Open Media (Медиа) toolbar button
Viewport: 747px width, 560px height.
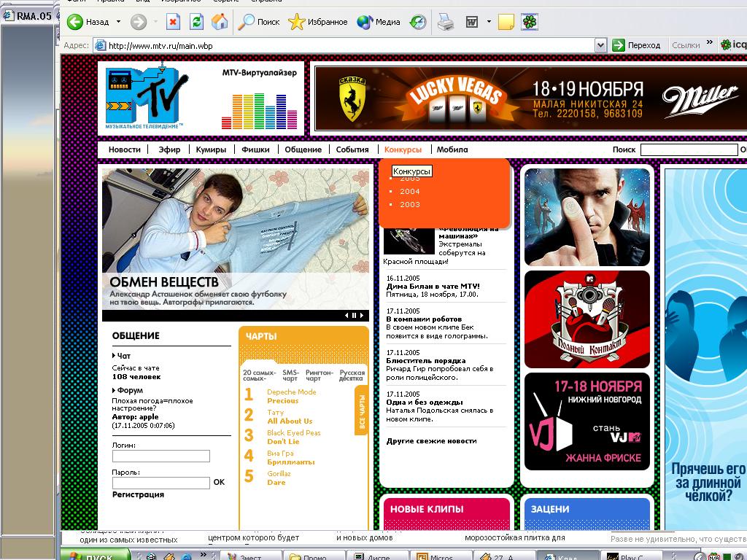pyautogui.click(x=379, y=22)
